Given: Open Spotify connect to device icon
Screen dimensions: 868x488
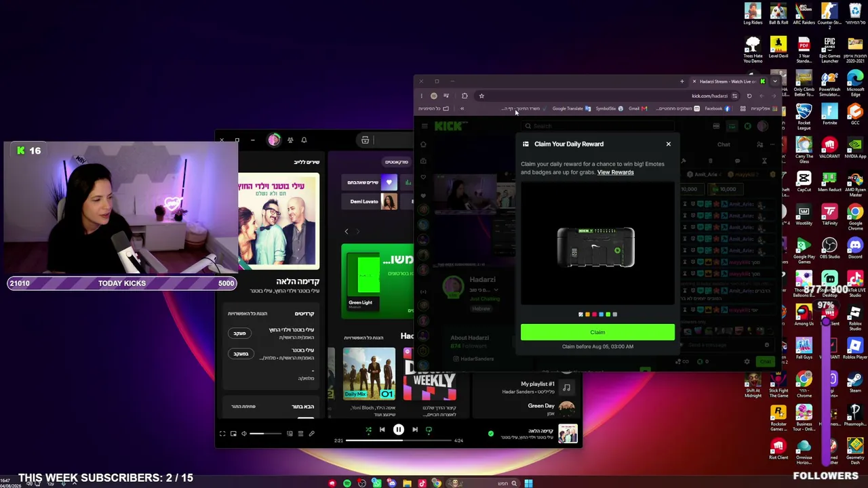Looking at the screenshot, I should point(290,434).
